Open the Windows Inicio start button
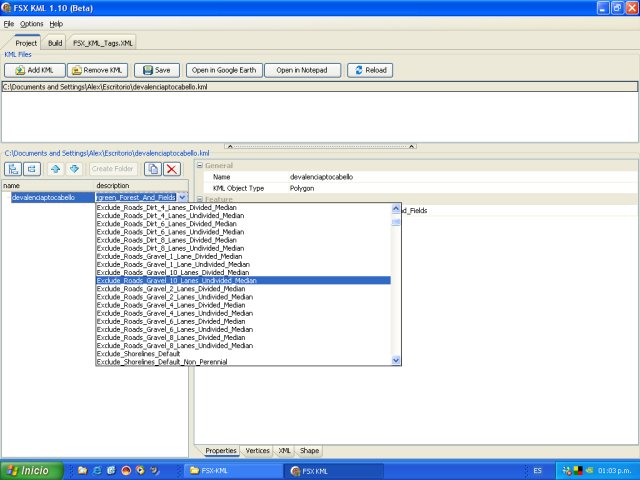The height and width of the screenshot is (480, 640). (28, 470)
